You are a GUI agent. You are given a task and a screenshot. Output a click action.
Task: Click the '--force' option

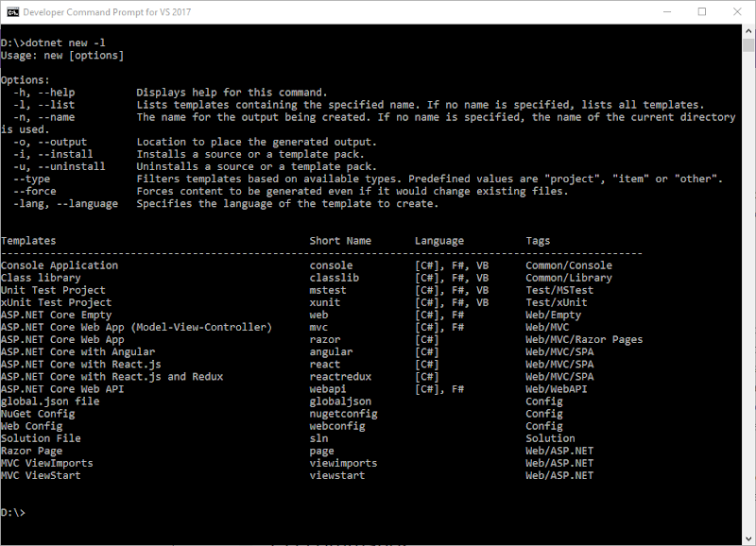(35, 192)
